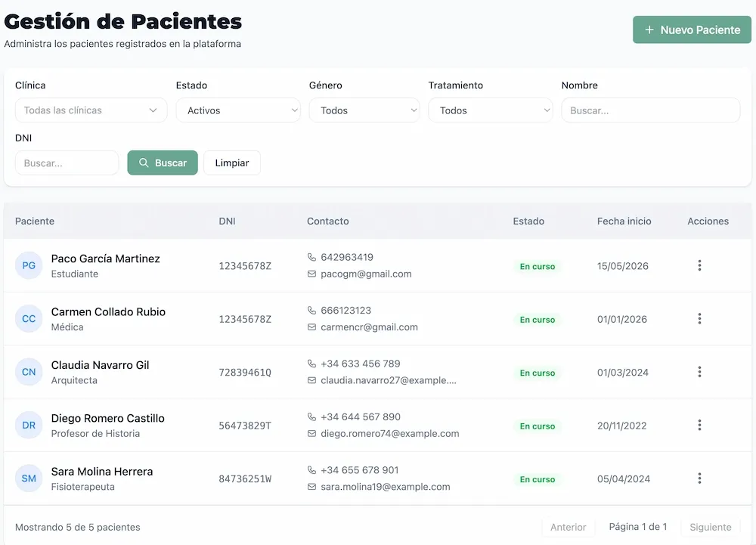756x545 pixels.
Task: Click the Acciones column header
Action: click(x=708, y=221)
